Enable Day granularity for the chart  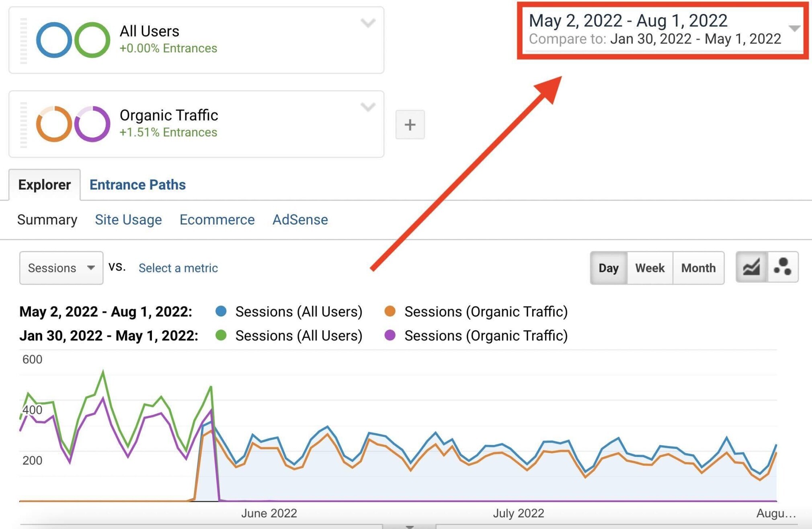pyautogui.click(x=608, y=268)
